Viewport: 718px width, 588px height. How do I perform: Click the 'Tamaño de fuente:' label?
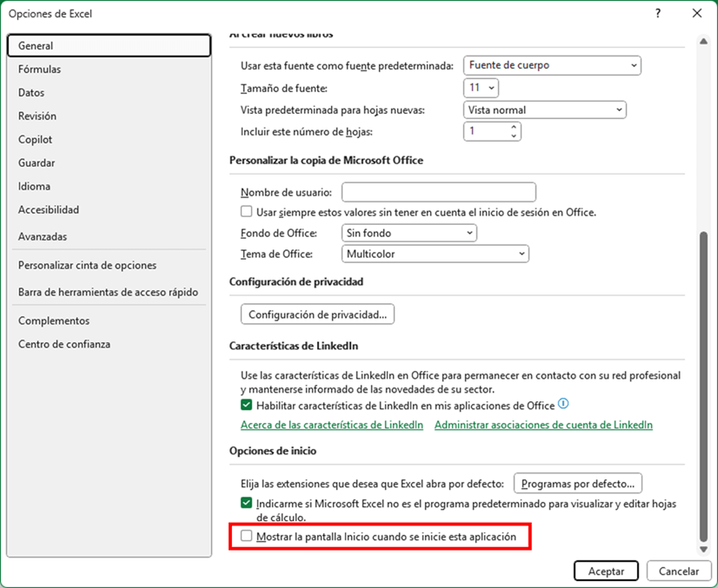point(284,89)
